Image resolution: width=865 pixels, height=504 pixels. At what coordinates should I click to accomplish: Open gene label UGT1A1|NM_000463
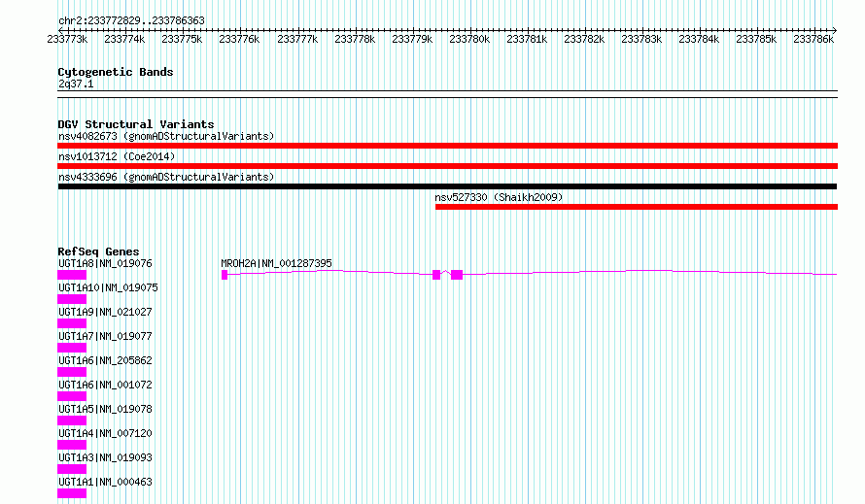click(105, 482)
